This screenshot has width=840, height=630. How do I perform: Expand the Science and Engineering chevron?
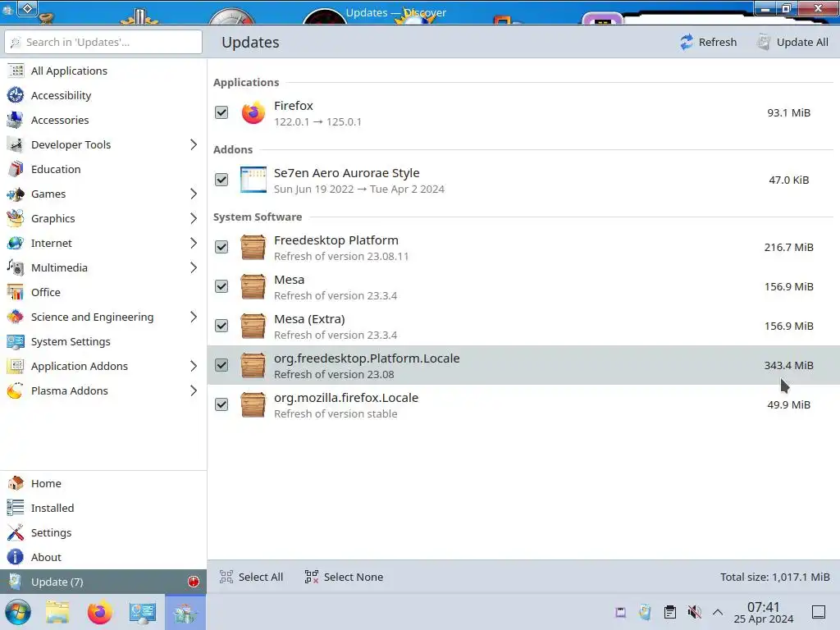pyautogui.click(x=194, y=317)
